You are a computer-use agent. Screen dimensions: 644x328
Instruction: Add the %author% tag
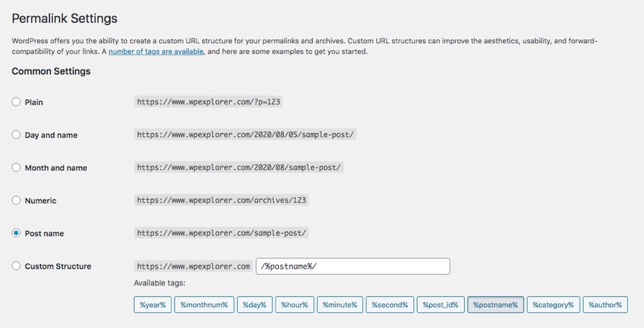605,305
